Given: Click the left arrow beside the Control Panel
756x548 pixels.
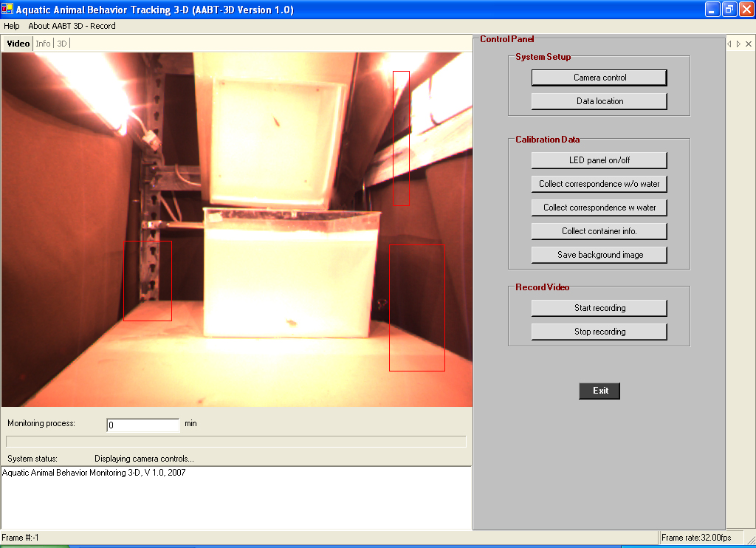Looking at the screenshot, I should coord(729,44).
